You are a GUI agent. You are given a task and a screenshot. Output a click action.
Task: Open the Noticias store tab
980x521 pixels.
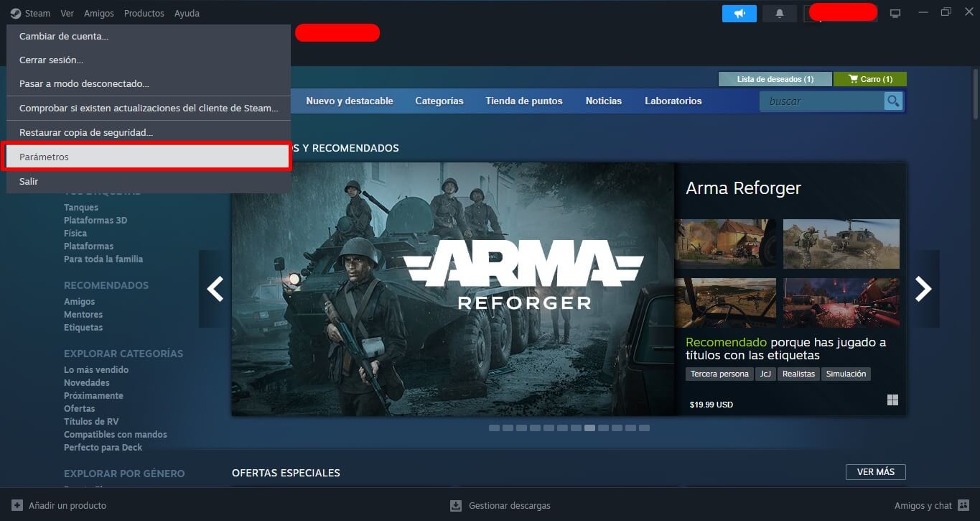click(604, 101)
